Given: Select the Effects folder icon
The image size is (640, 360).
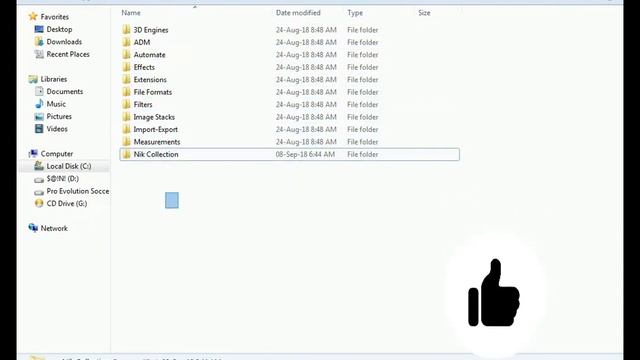Looking at the screenshot, I should [126, 67].
